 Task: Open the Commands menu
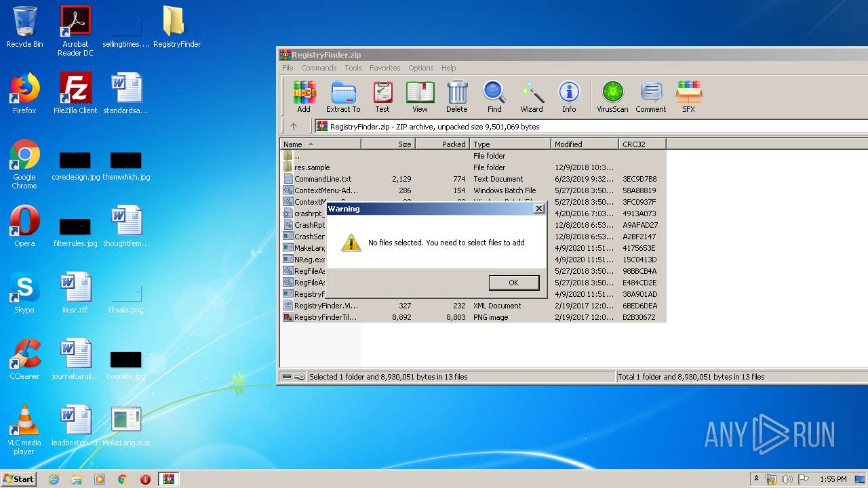click(319, 68)
